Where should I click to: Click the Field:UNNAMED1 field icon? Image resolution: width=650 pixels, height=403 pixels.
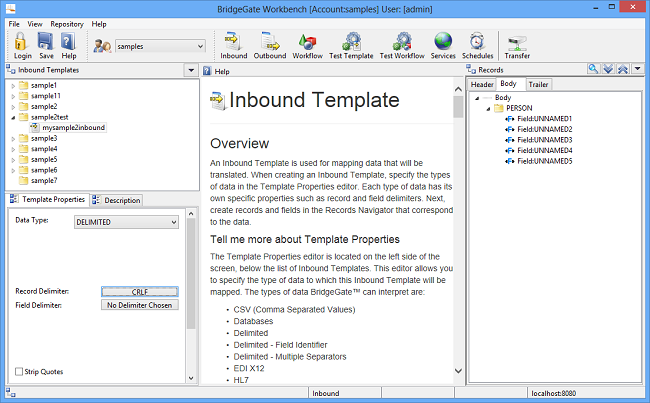509,119
